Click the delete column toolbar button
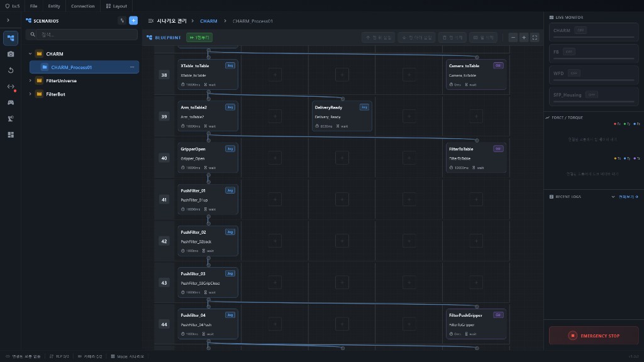Screen dimensions: 644x362 (x=483, y=38)
